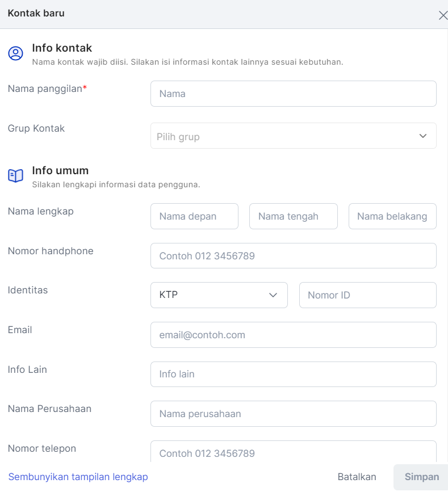Close the Kontak baru dialog
This screenshot has width=448, height=496.
(443, 15)
